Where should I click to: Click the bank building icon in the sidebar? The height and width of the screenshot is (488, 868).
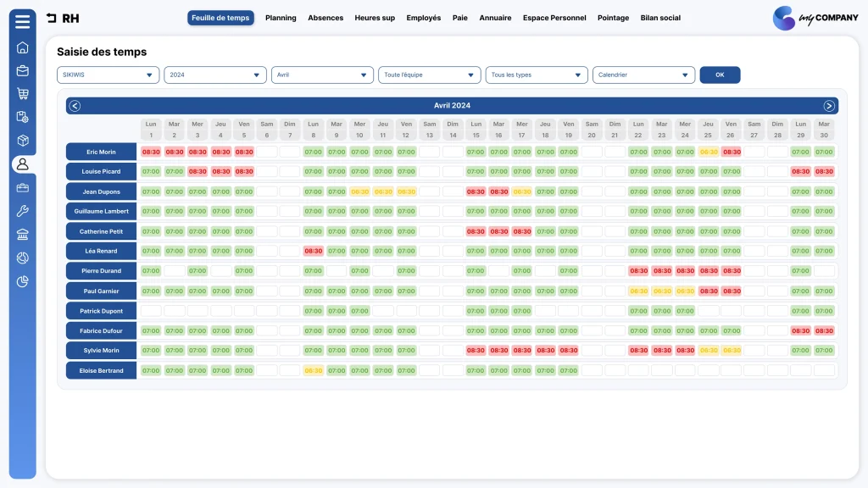coord(22,235)
